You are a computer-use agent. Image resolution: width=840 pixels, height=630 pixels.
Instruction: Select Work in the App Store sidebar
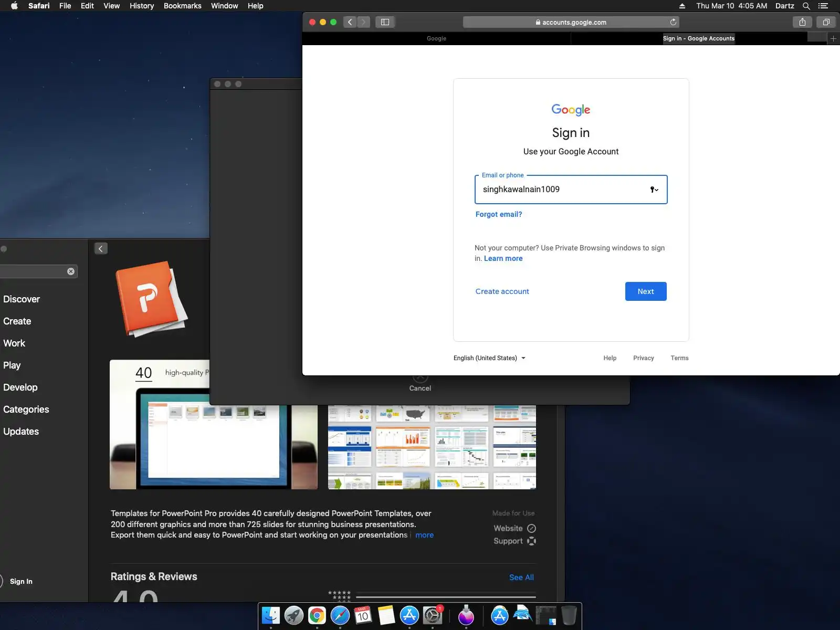14,343
